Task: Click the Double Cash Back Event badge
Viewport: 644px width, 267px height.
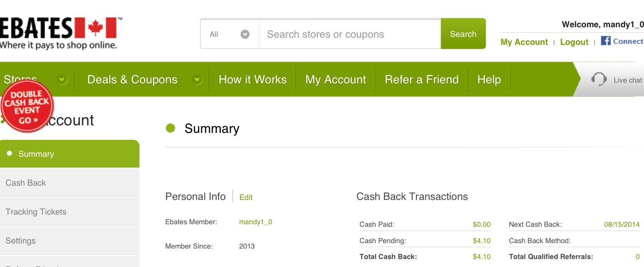Action: [27, 106]
